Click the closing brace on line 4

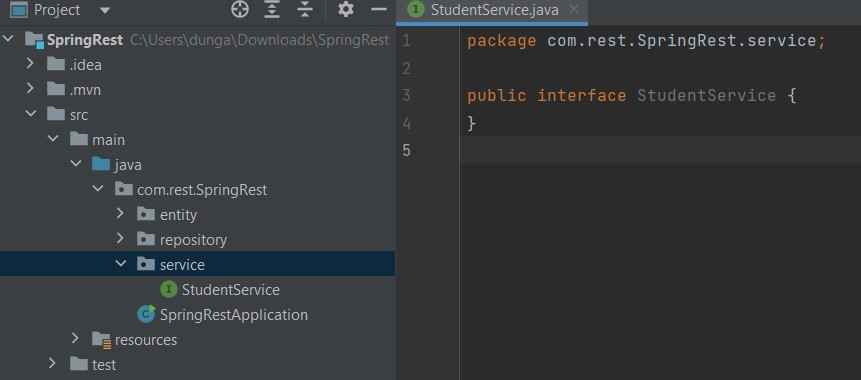(x=471, y=123)
